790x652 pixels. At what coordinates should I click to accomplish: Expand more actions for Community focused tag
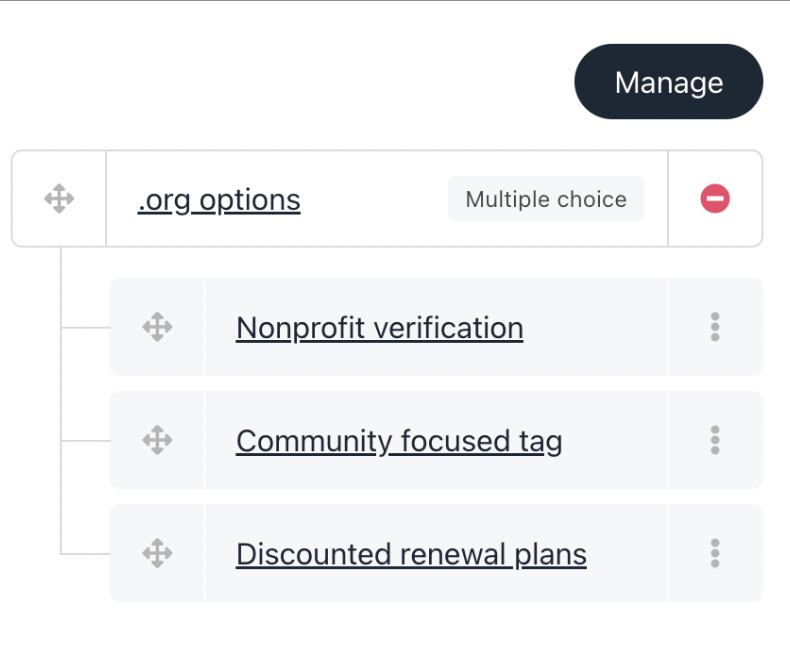click(714, 440)
